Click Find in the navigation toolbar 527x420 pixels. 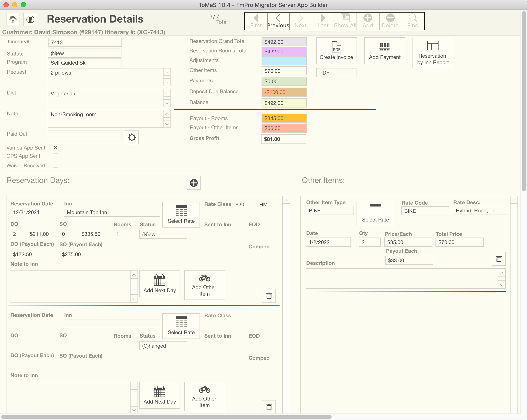pos(413,21)
